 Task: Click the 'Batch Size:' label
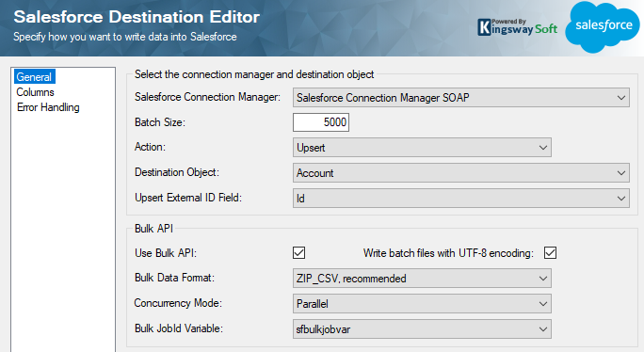click(160, 122)
